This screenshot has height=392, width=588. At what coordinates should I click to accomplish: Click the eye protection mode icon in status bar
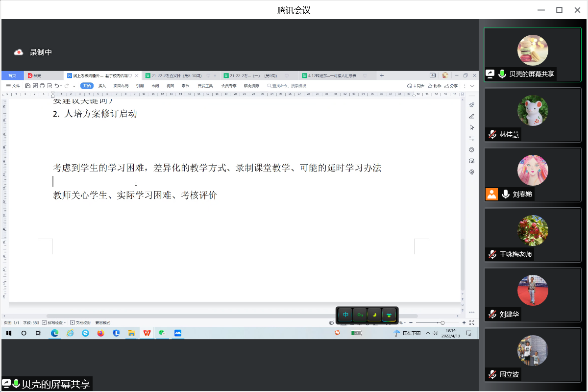pyautogui.click(x=331, y=323)
